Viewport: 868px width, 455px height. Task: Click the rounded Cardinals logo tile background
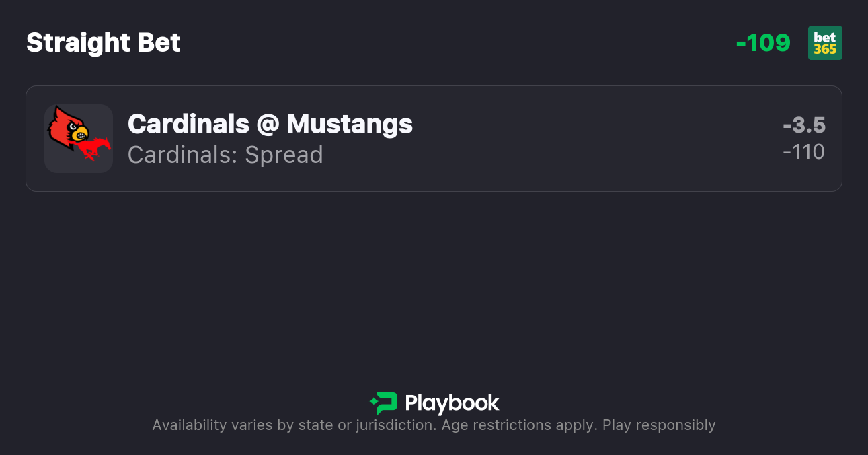(79, 138)
